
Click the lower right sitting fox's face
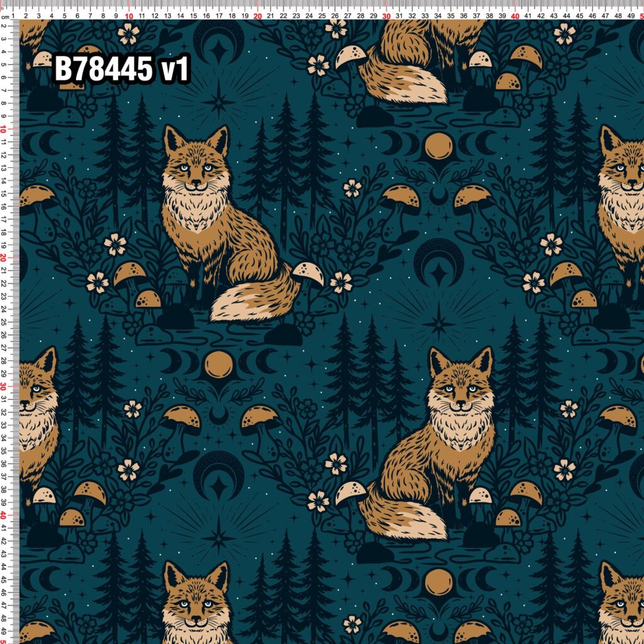(461, 386)
